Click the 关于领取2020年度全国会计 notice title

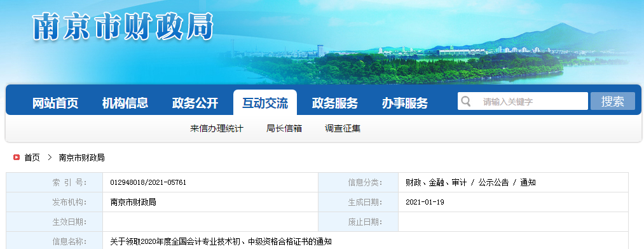[x=221, y=241]
